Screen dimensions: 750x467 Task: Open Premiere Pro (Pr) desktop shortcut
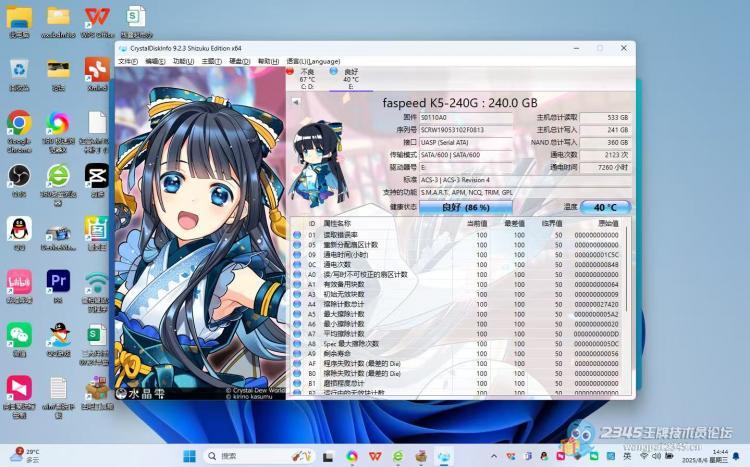58,287
